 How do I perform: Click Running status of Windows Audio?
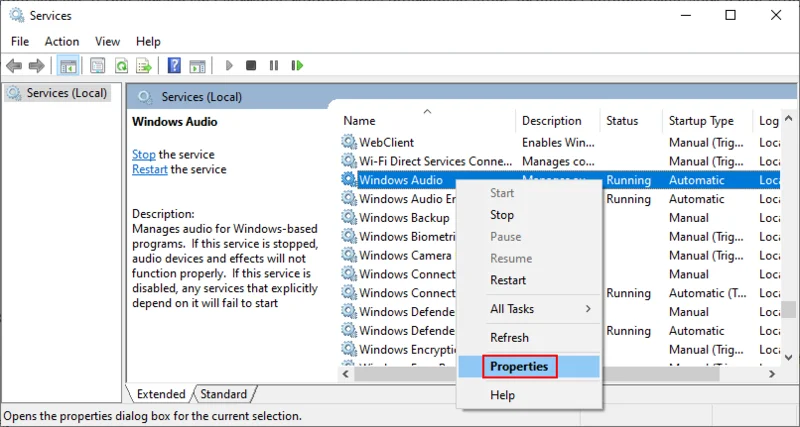[629, 180]
